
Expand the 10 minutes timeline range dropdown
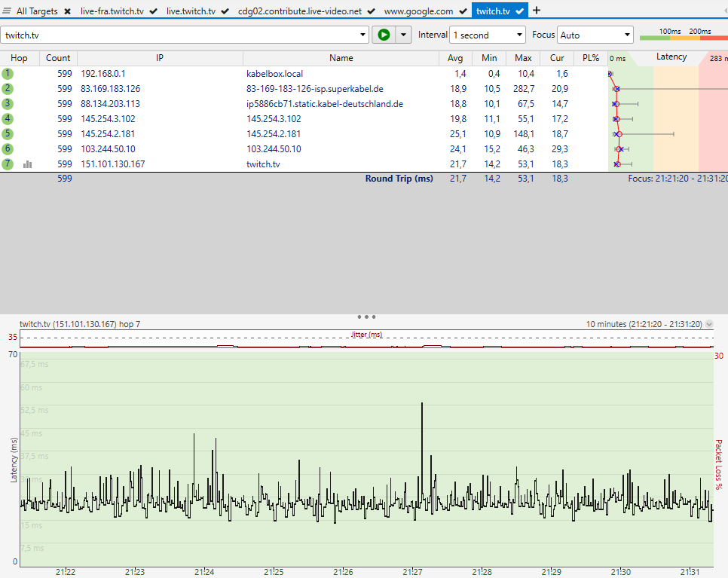point(709,324)
